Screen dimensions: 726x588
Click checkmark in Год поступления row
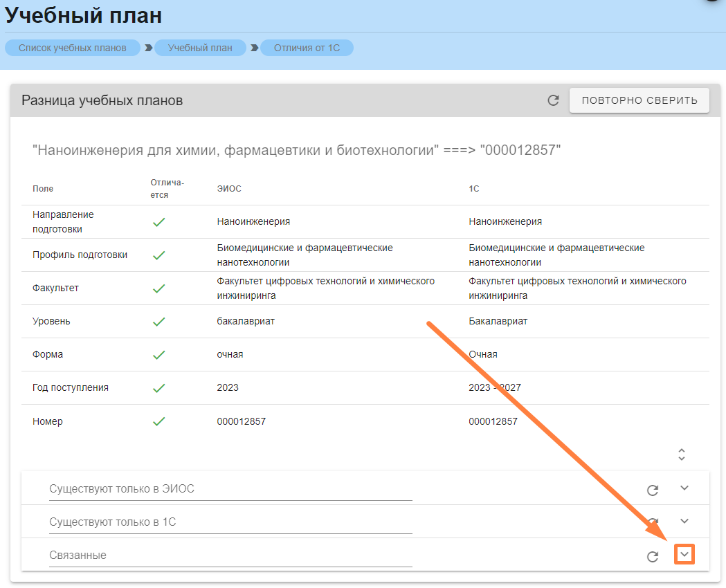point(158,388)
